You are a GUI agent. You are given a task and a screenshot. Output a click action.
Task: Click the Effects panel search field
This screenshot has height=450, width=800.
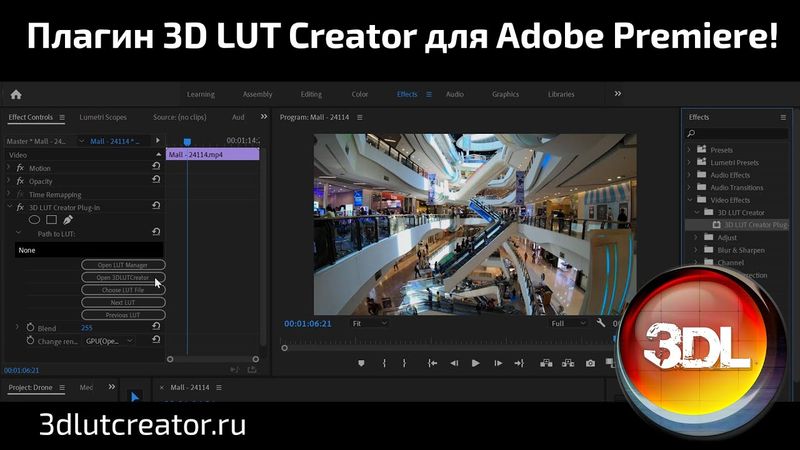pos(737,134)
